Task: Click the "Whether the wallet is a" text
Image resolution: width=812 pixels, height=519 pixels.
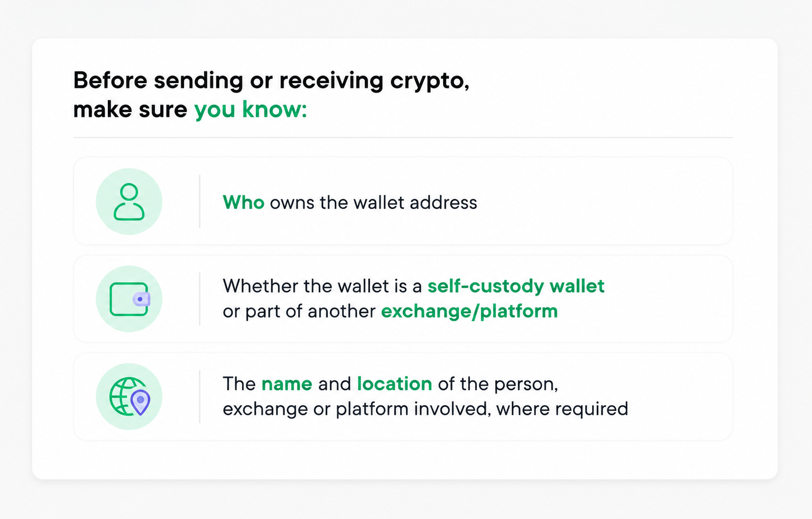Action: [322, 286]
